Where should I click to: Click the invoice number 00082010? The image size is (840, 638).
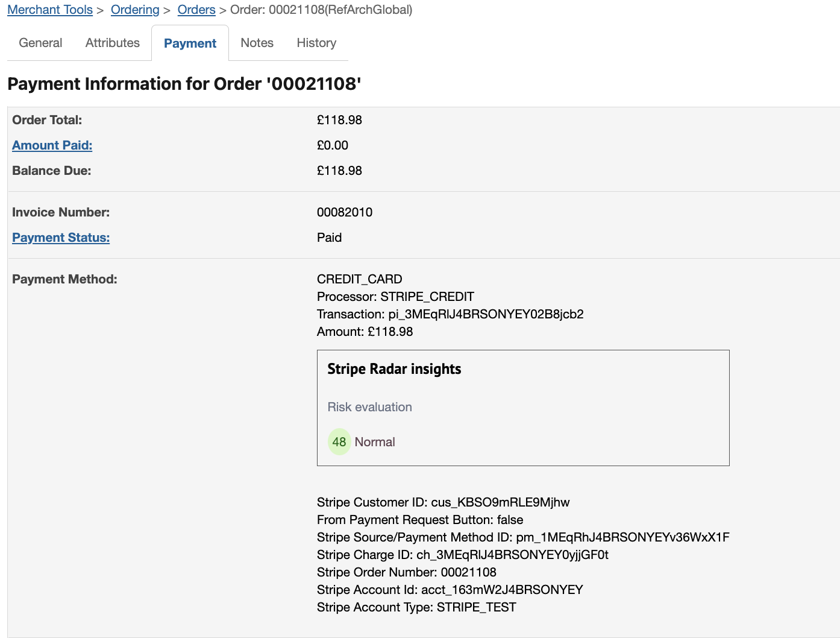pos(345,212)
